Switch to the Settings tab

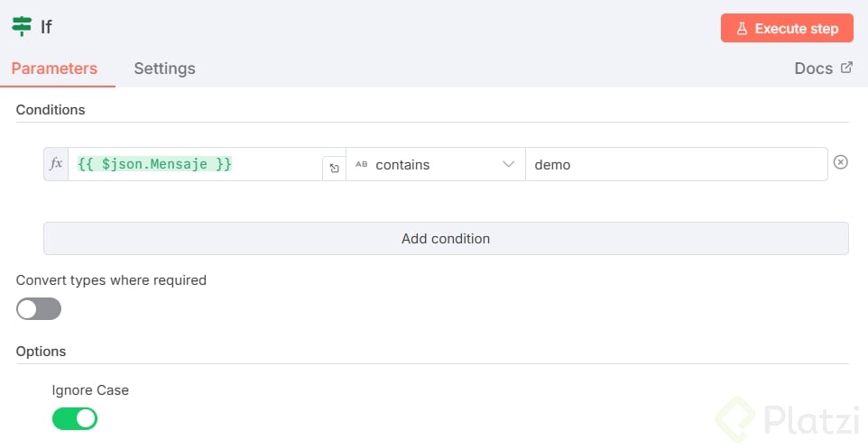pos(164,69)
